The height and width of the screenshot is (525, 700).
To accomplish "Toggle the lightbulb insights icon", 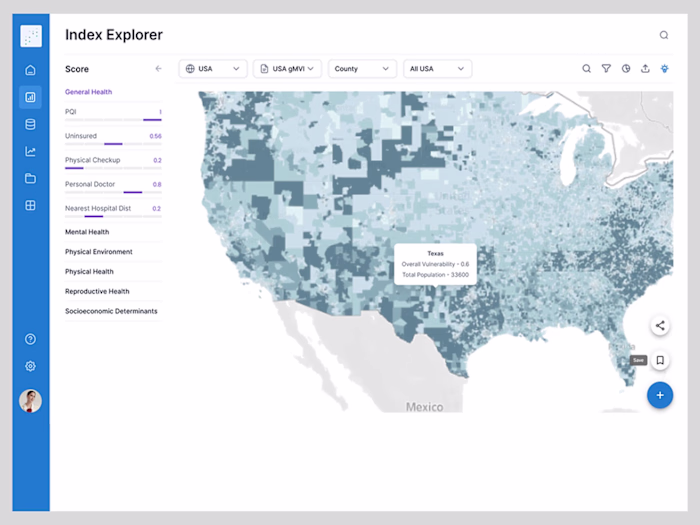I will click(665, 69).
